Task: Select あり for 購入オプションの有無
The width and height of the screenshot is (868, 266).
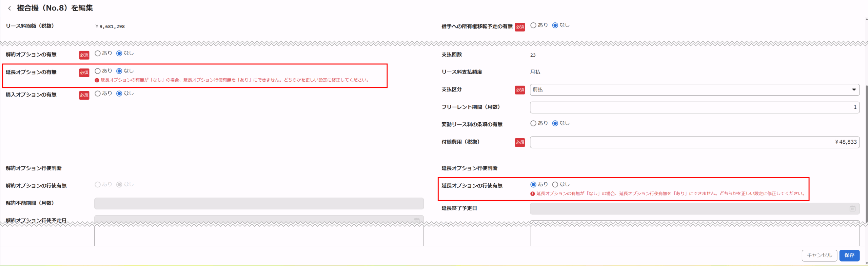Action: (98, 94)
